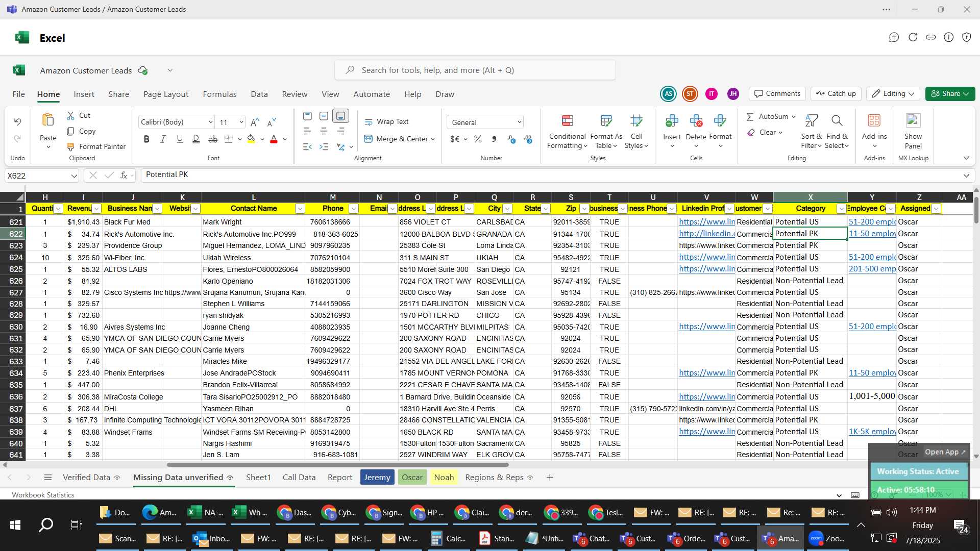This screenshot has height=551, width=980.
Task: Click the Format cells icon
Action: (720, 121)
